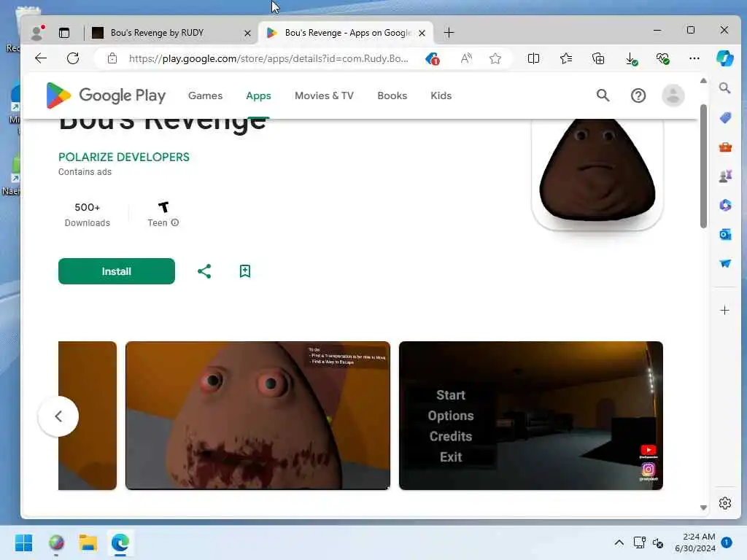Open clock and date in taskbar
Image resolution: width=747 pixels, height=560 pixels.
coord(695,542)
